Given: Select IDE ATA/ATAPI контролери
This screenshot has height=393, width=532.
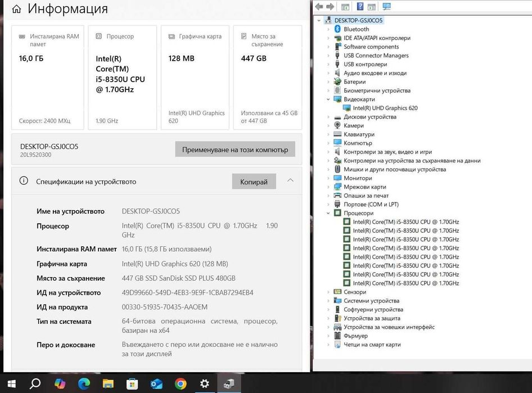Looking at the screenshot, I should coord(377,38).
